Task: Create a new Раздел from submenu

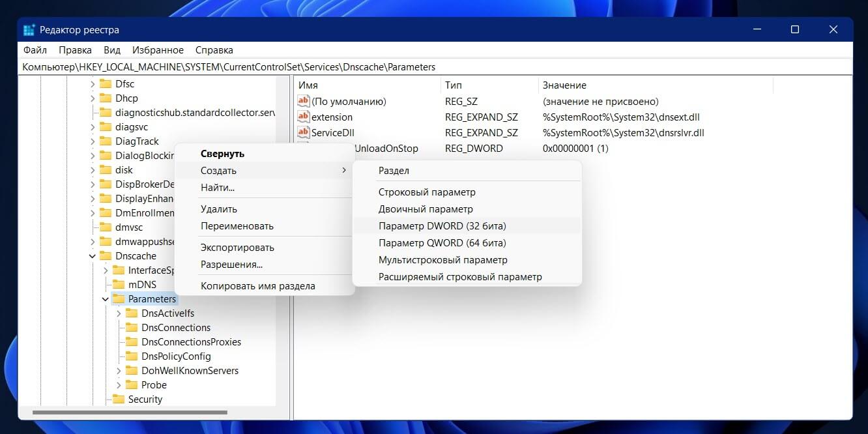Action: [467, 171]
